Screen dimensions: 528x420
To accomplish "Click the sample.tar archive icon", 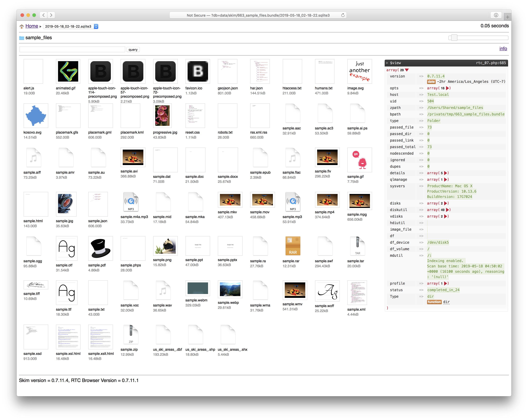I will (357, 246).
